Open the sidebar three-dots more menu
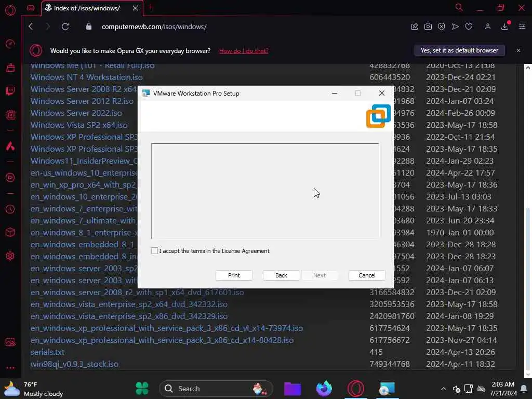The image size is (532, 399). (10, 367)
